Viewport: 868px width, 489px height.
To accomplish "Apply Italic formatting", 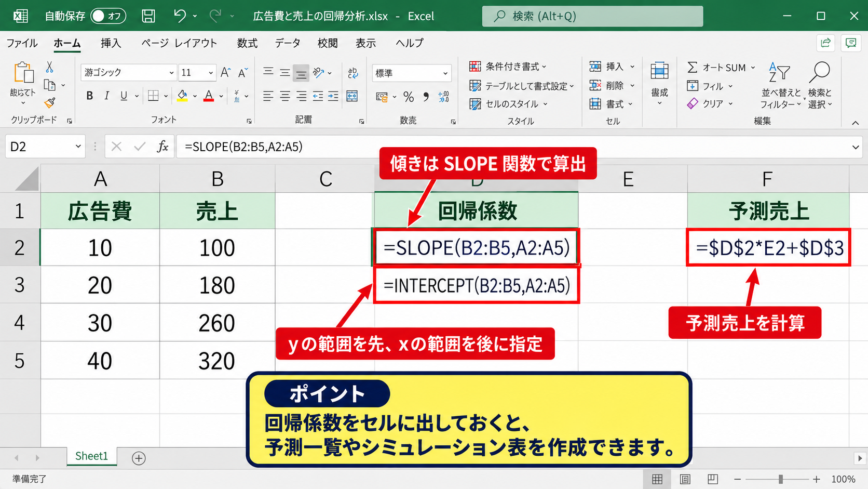I will (107, 96).
